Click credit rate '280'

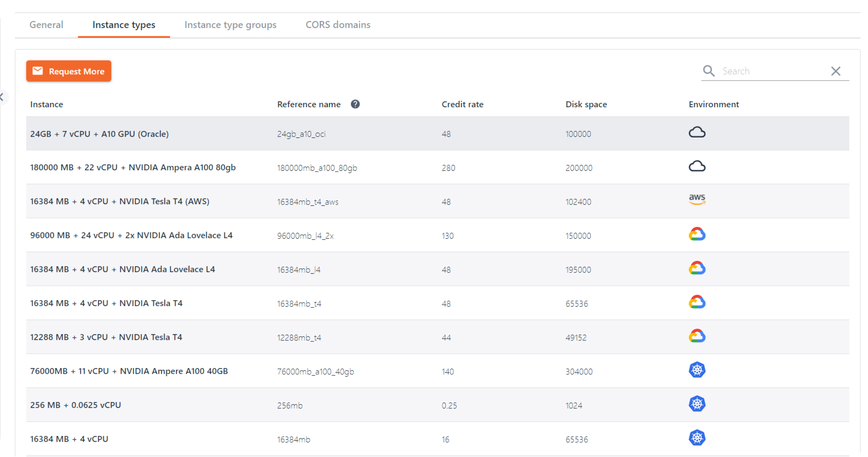(x=448, y=168)
